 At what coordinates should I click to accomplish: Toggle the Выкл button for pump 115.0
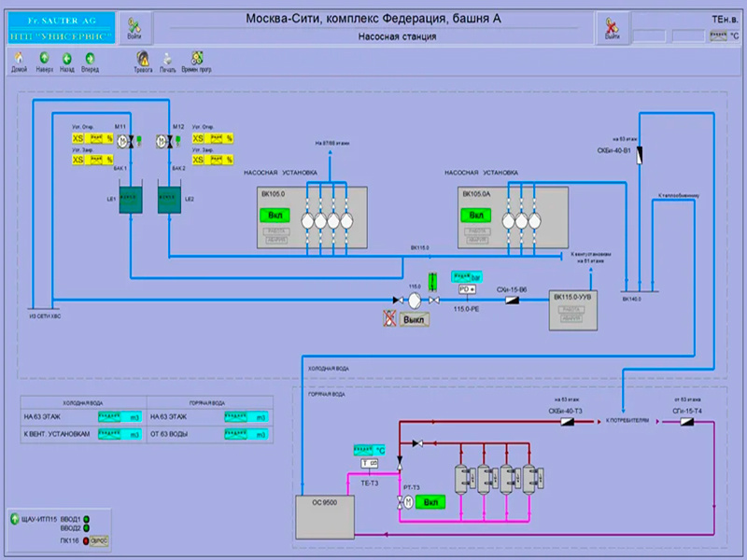(x=414, y=319)
